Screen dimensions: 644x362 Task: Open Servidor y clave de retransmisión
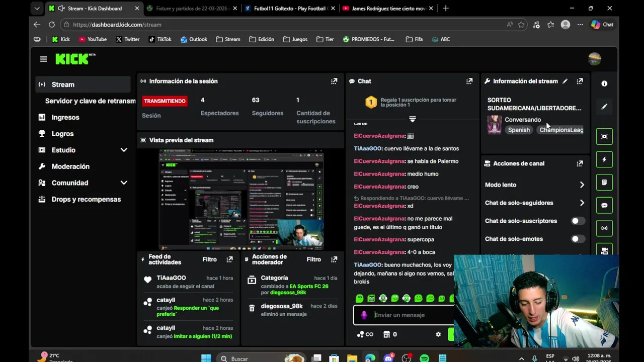[x=90, y=101]
